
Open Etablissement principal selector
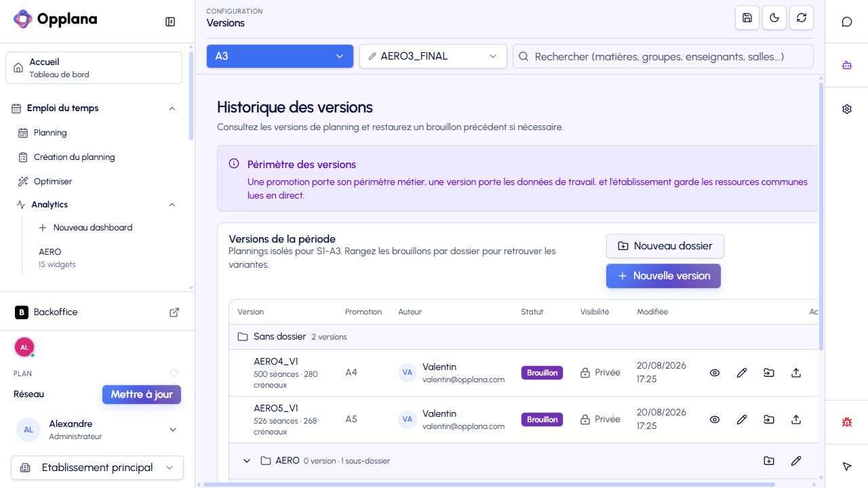pos(97,468)
